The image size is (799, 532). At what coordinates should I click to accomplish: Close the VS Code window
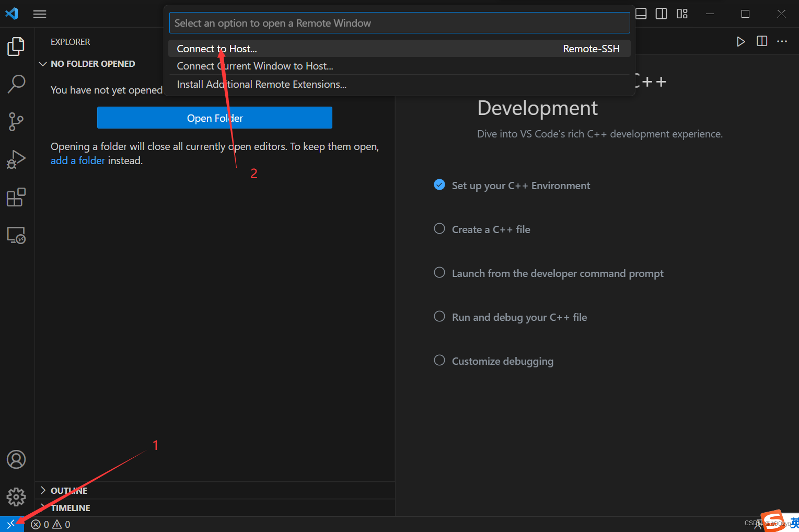tap(781, 14)
